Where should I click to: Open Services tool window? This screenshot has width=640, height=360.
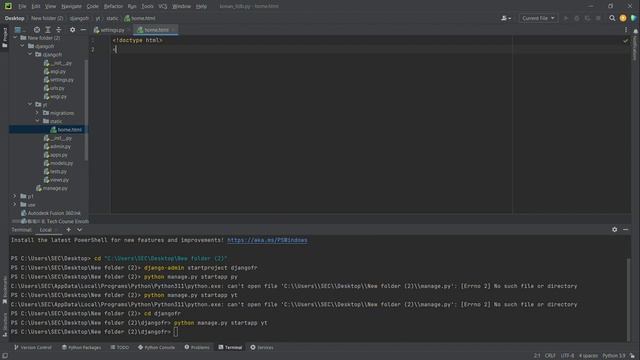click(262, 347)
